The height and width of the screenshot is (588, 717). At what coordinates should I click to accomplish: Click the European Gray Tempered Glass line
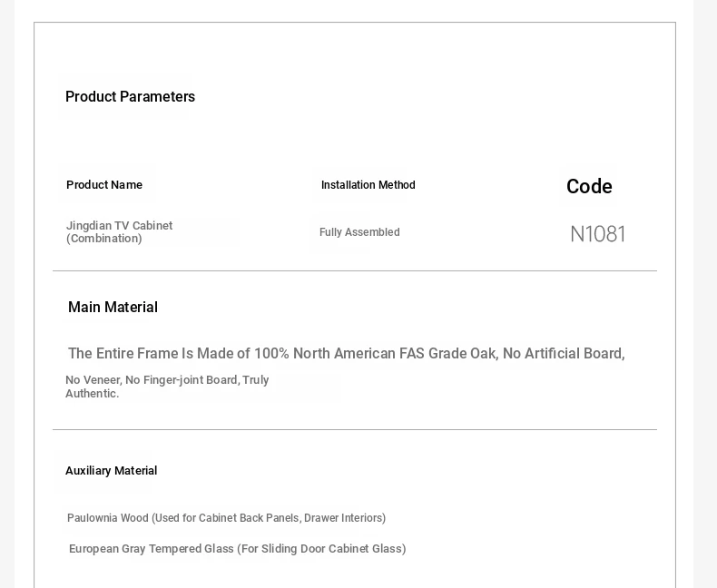tap(237, 549)
